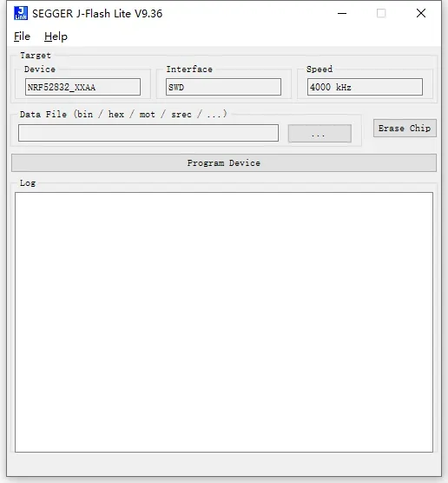Click the Data File (bin / hex / mot / srec) label

pos(123,115)
